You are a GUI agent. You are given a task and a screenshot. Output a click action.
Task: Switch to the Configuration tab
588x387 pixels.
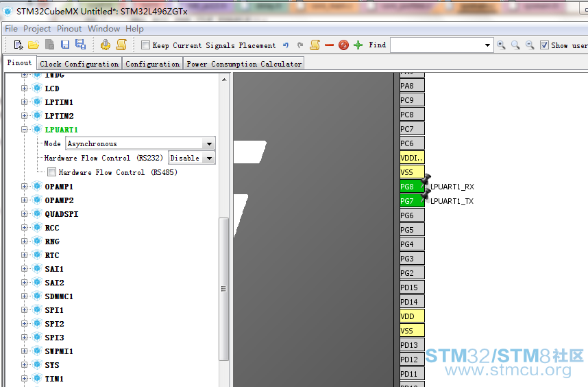(152, 64)
